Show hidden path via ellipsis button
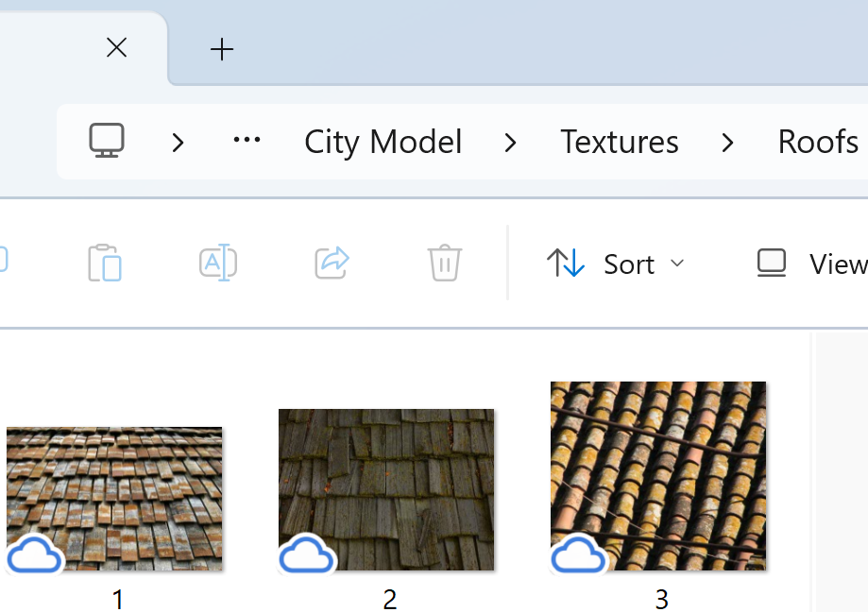This screenshot has width=868, height=612. (247, 140)
